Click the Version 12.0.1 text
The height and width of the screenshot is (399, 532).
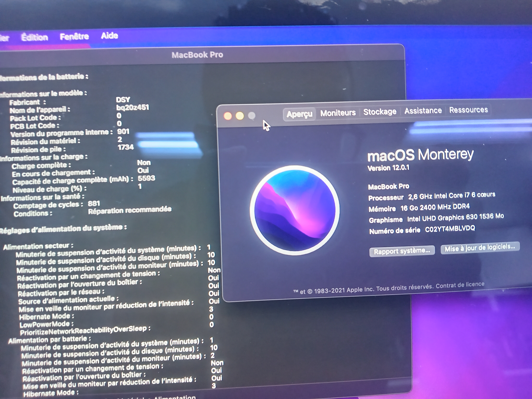388,168
